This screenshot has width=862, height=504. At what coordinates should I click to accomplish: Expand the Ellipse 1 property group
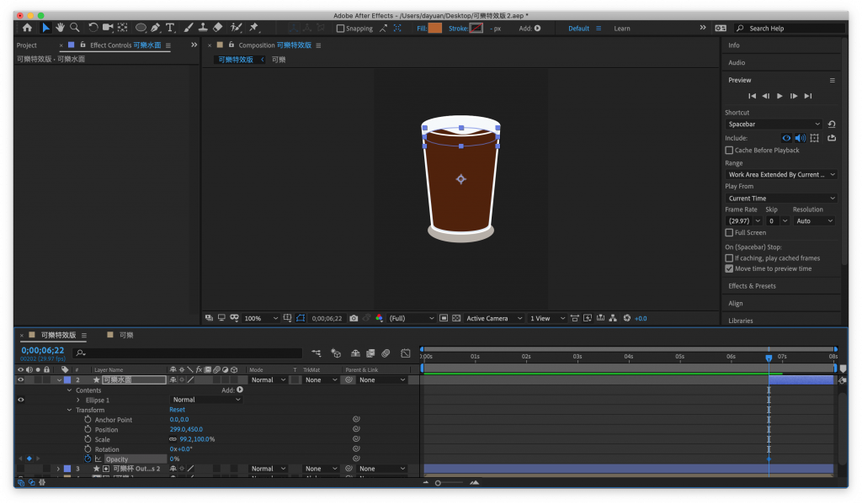click(x=78, y=401)
